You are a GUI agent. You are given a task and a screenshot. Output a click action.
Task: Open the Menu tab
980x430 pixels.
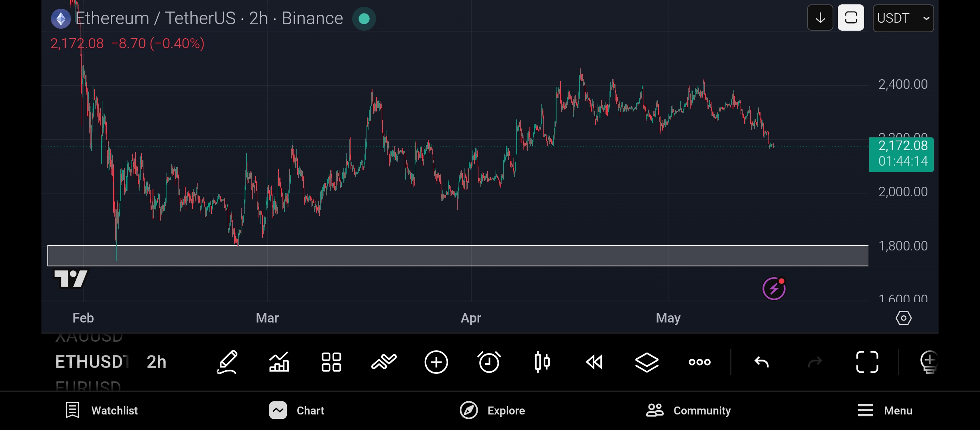(x=884, y=410)
